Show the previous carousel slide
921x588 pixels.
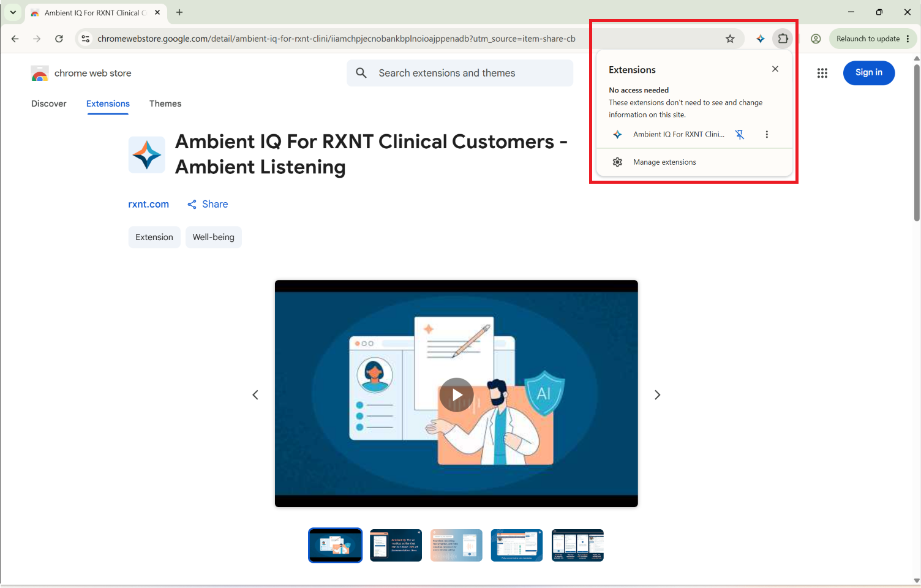(x=255, y=395)
